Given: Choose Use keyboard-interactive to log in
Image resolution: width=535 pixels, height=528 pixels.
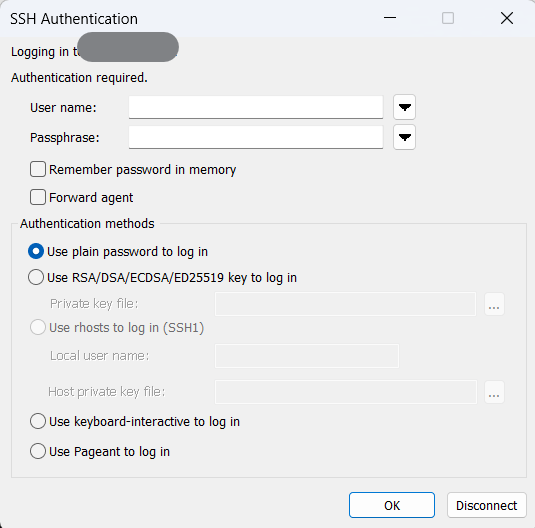Looking at the screenshot, I should (38, 421).
